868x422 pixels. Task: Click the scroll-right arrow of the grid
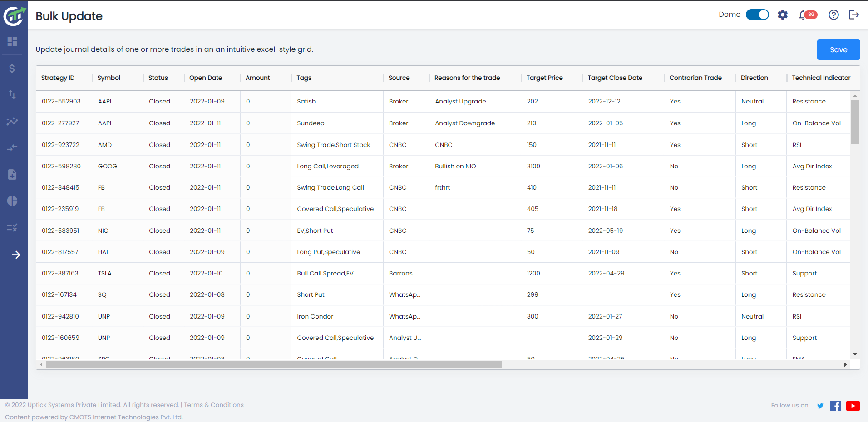pos(845,364)
